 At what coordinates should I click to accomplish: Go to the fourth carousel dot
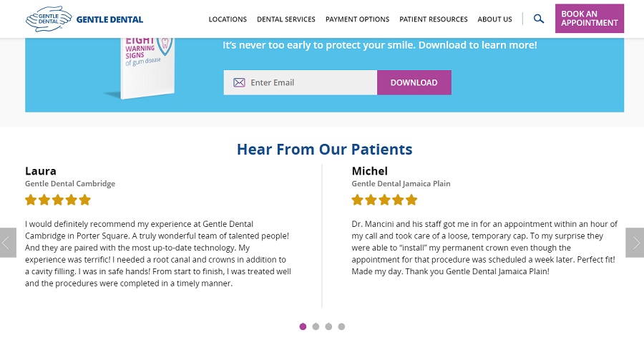(x=341, y=326)
